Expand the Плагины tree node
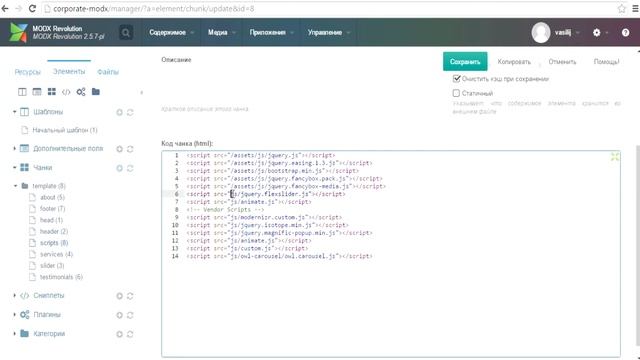The image size is (640, 360). 15,314
